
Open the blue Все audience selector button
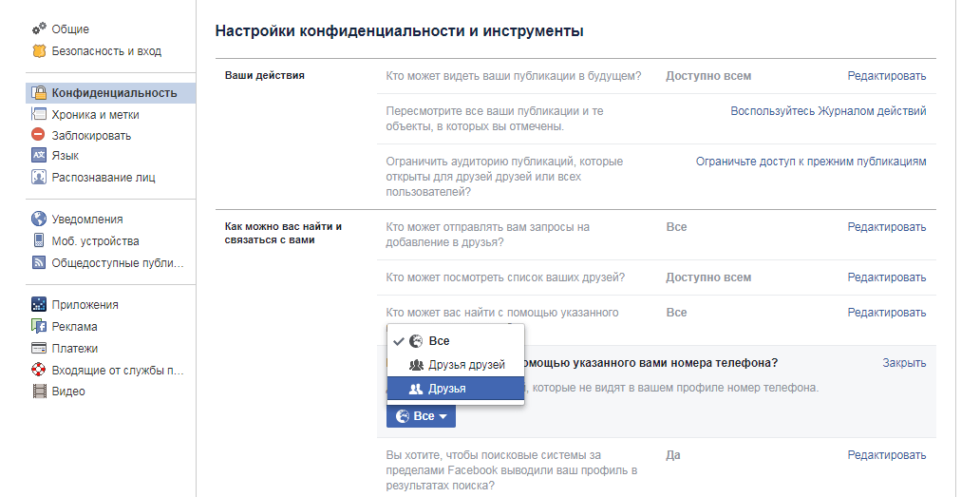click(x=421, y=416)
